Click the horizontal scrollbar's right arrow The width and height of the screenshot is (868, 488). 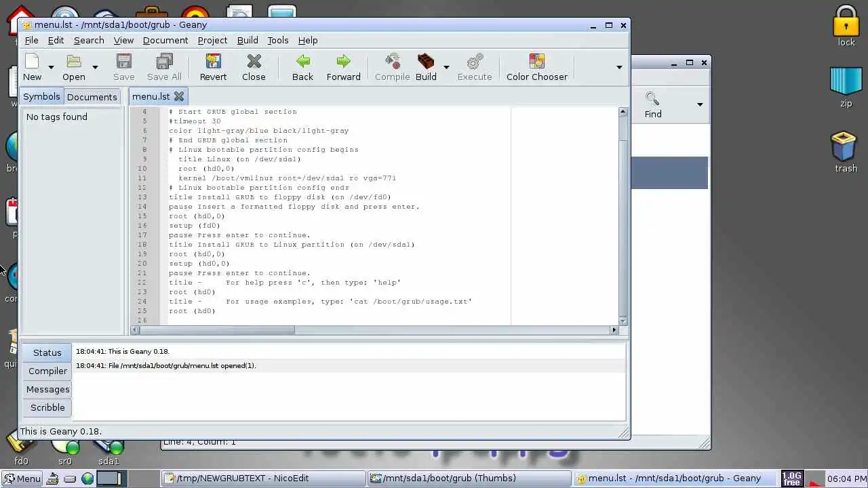(x=614, y=330)
